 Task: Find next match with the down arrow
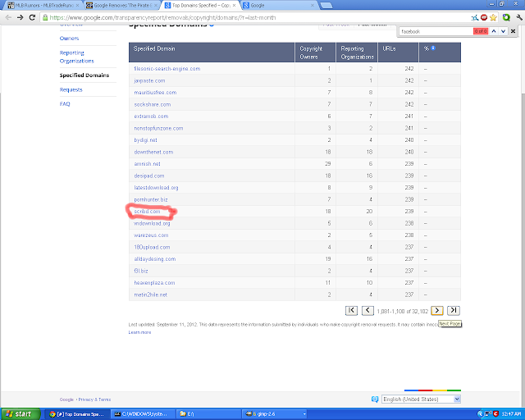tap(503, 31)
